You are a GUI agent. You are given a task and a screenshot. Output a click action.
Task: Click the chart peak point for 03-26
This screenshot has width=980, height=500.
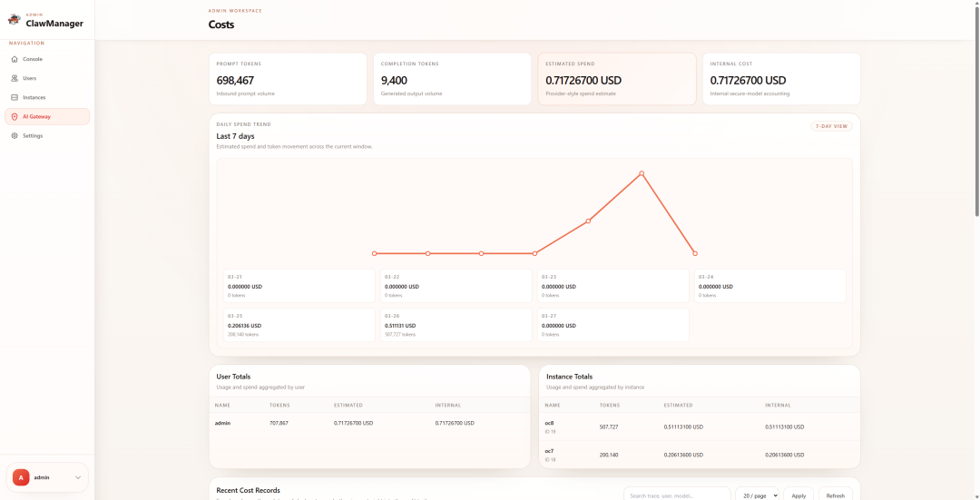[642, 173]
